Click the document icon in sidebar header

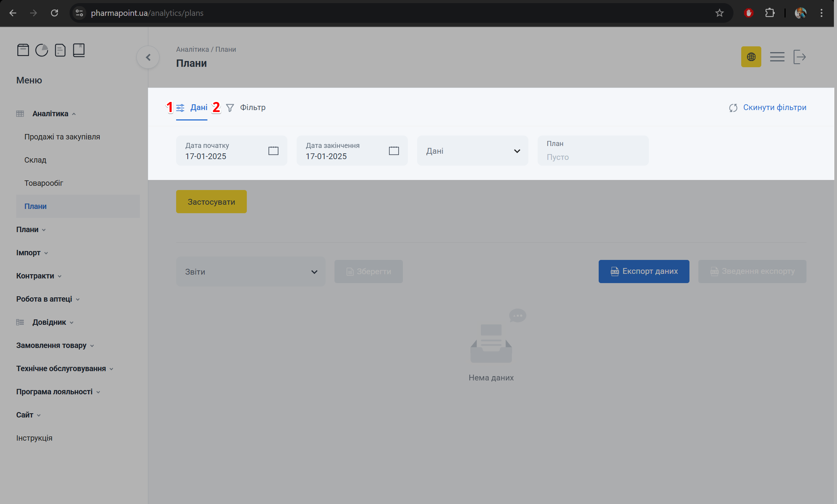point(60,50)
